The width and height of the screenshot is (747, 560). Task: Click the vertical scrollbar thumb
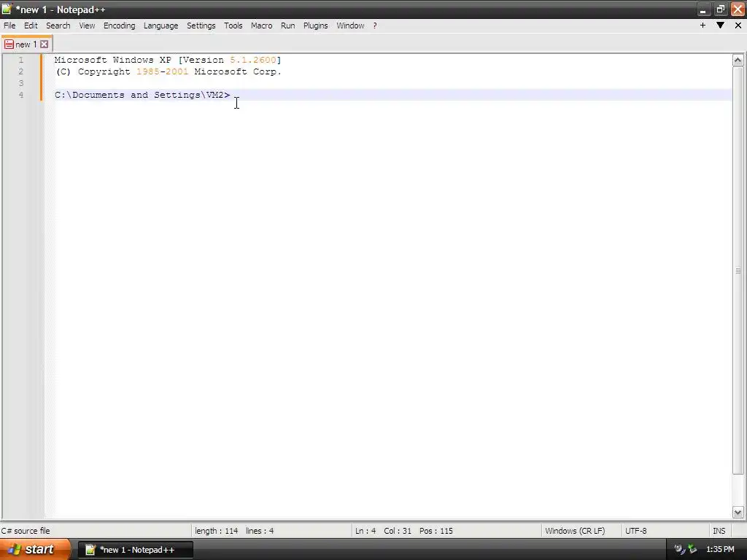738,271
